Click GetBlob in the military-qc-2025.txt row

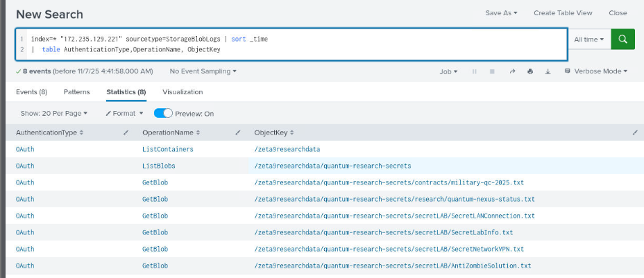155,182
